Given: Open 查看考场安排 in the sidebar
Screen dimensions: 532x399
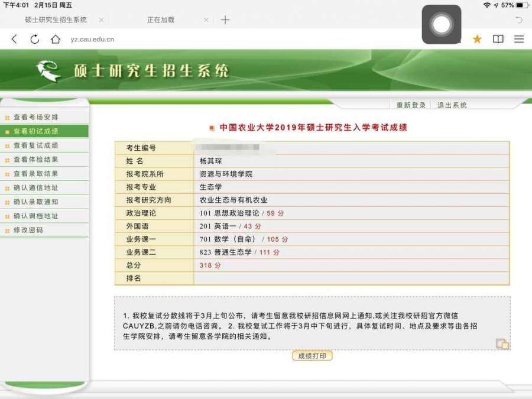Looking at the screenshot, I should coord(36,117).
